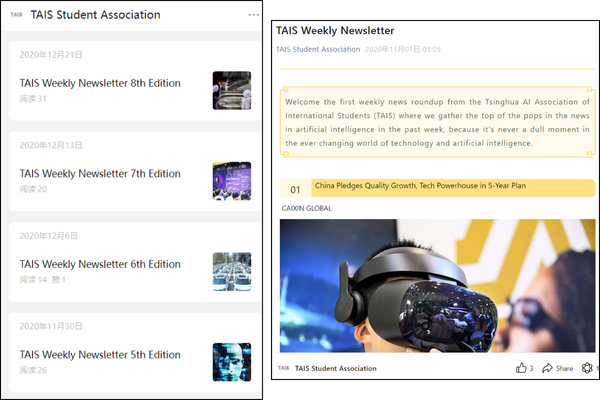Image resolution: width=600 pixels, height=400 pixels.
Task: Click the like count 3
Action: 531,368
